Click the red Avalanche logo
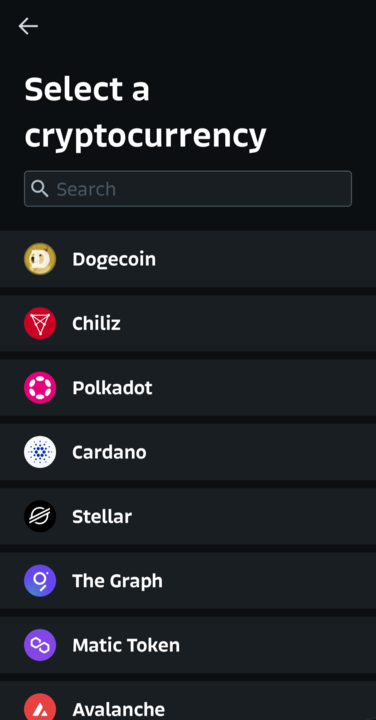Screen dimensions: 376x720 [40, 707]
